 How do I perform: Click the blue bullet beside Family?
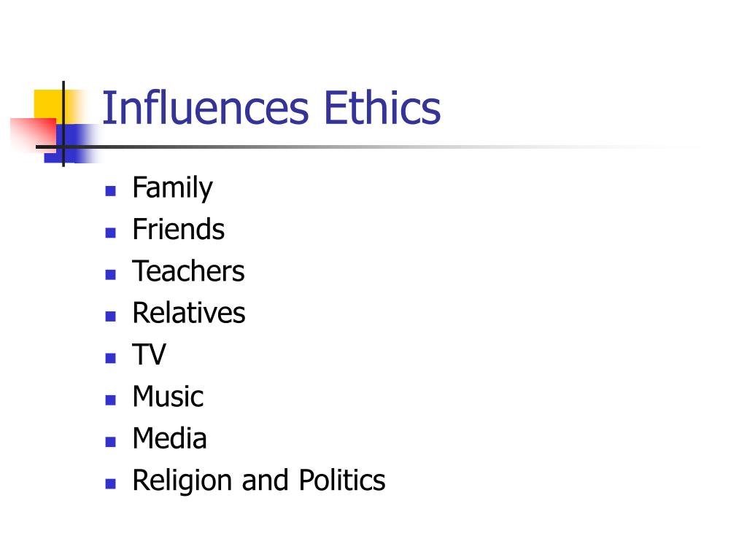(x=111, y=191)
